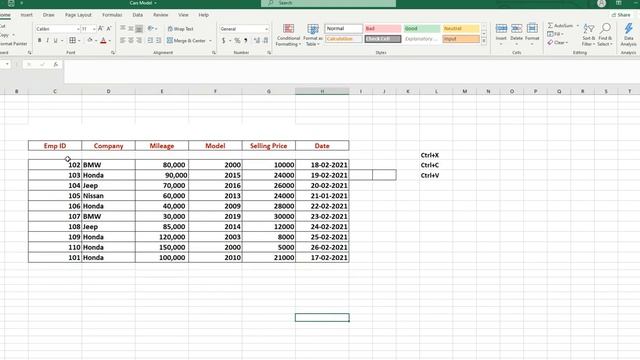This screenshot has height=360, width=640.
Task: Increase the indent
Action: pyautogui.click(x=158, y=40)
